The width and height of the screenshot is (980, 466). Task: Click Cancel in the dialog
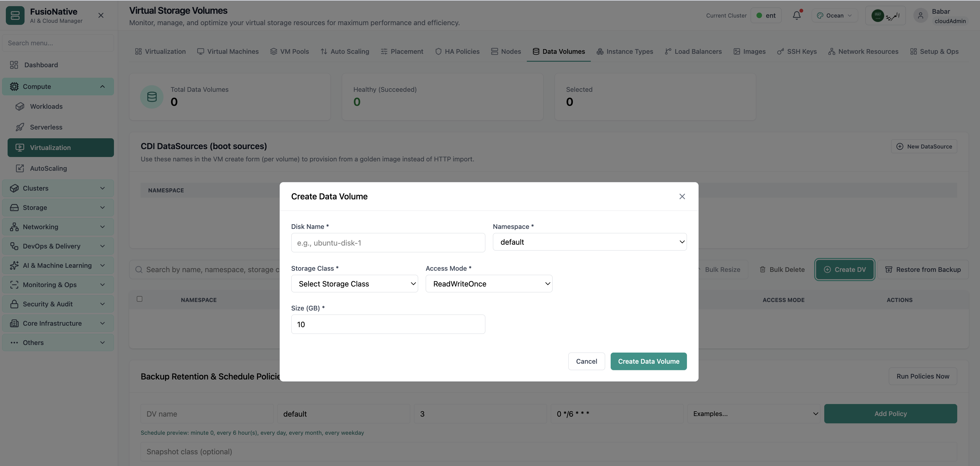(x=586, y=361)
